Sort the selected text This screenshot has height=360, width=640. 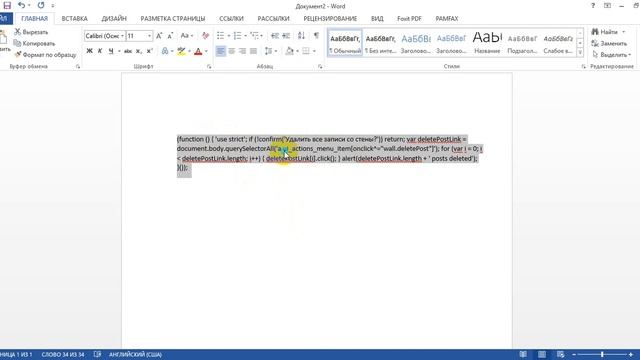point(301,36)
